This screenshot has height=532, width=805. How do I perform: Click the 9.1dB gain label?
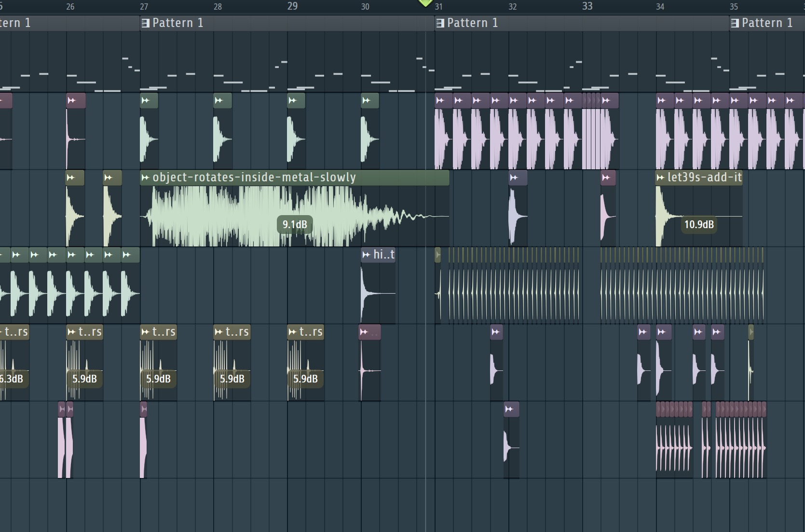(x=295, y=225)
